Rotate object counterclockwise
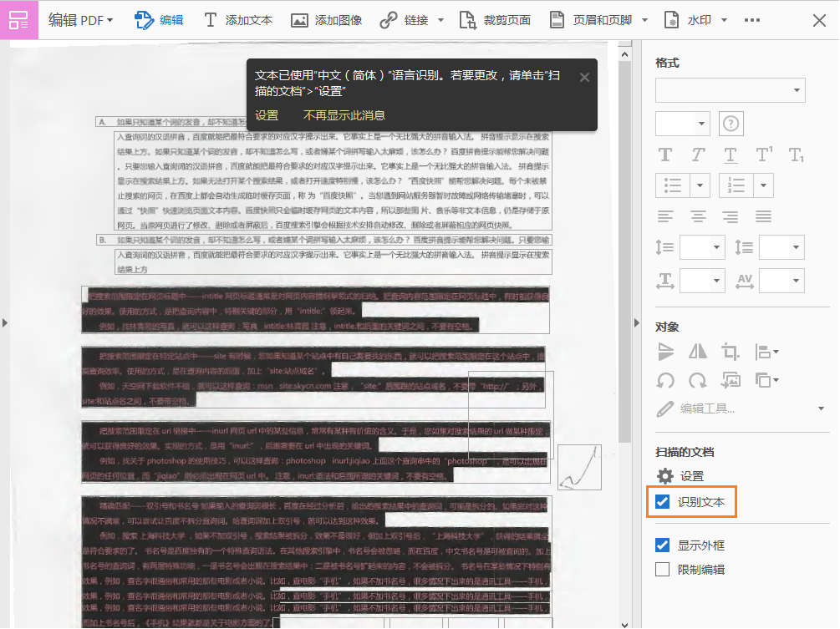The height and width of the screenshot is (629, 840). [x=665, y=380]
